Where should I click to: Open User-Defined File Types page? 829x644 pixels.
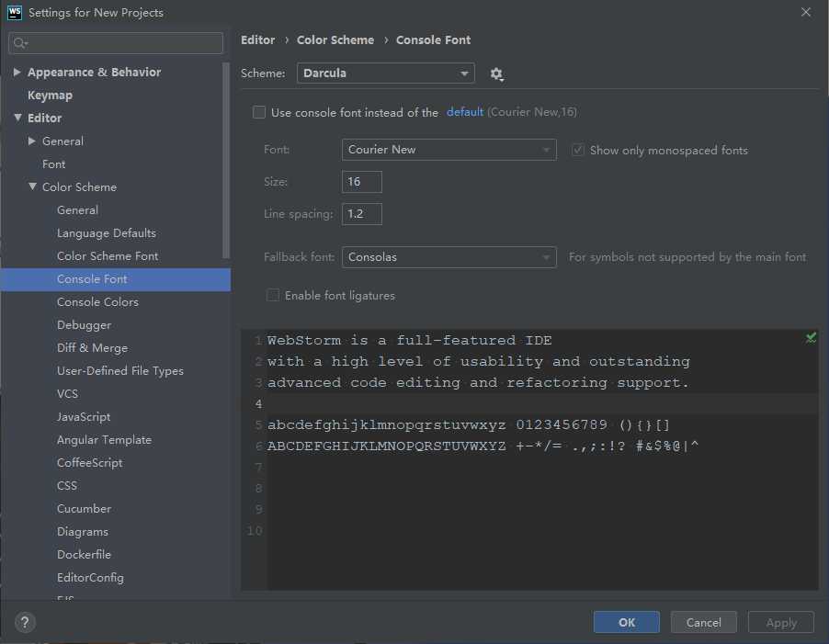[x=120, y=371]
